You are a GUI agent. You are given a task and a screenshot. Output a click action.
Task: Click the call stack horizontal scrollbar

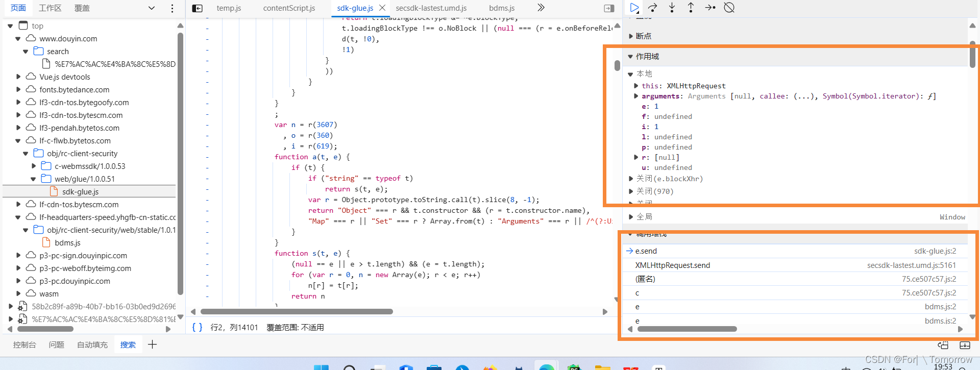[687, 329]
